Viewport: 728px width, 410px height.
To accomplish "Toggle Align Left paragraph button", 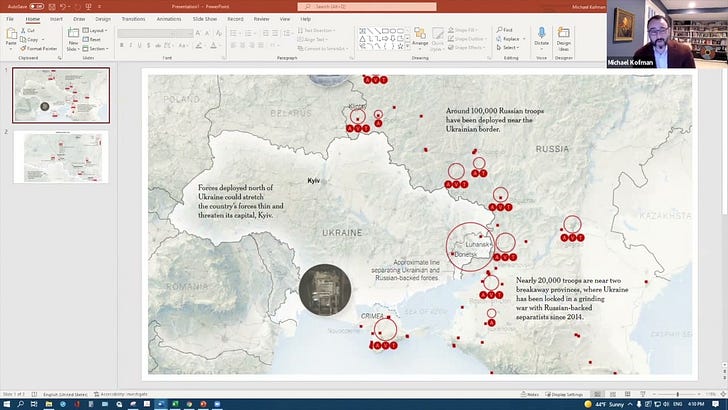I will [234, 46].
